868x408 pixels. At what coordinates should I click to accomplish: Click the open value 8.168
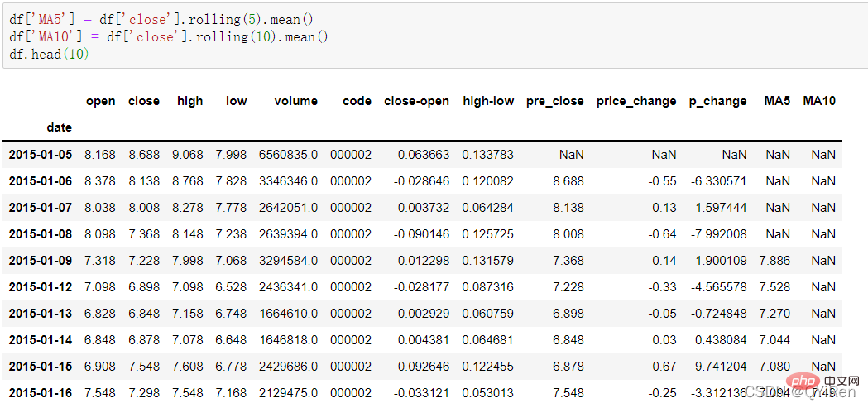100,155
